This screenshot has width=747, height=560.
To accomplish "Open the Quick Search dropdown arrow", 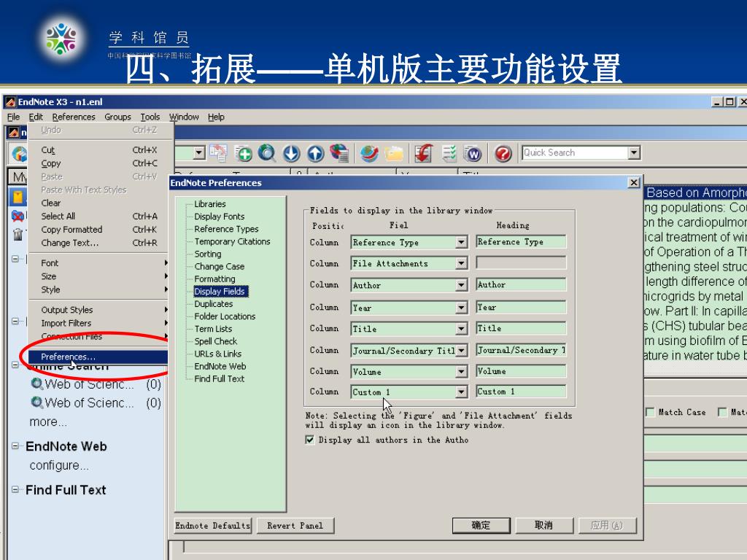I will click(633, 153).
